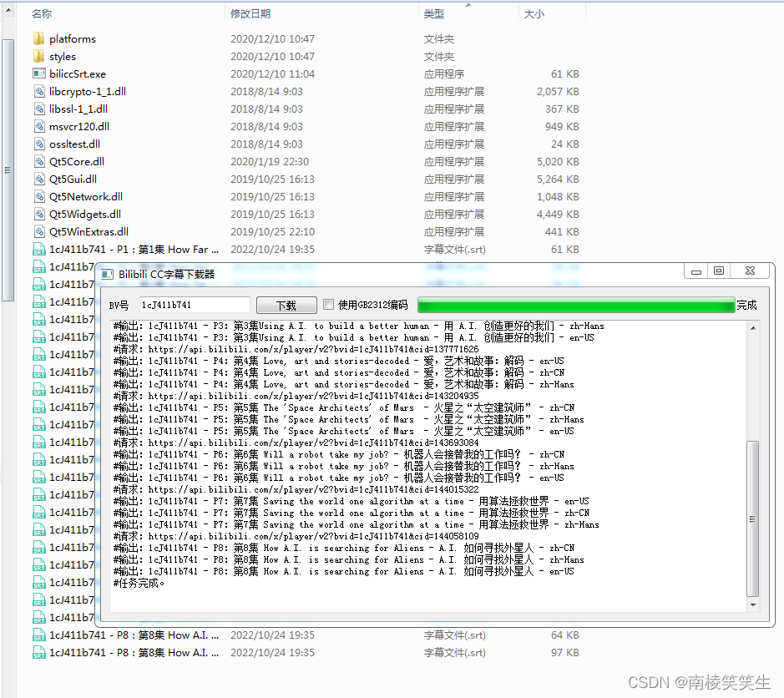Click the P8 log line ending zh-CN
784x698 pixels.
[343, 548]
